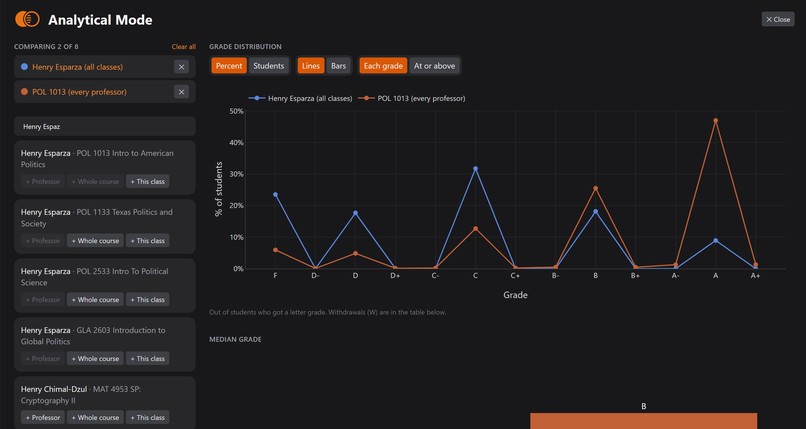Add This class for GLA 2603 Global Politics
Viewport: 806px width, 429px height.
148,359
